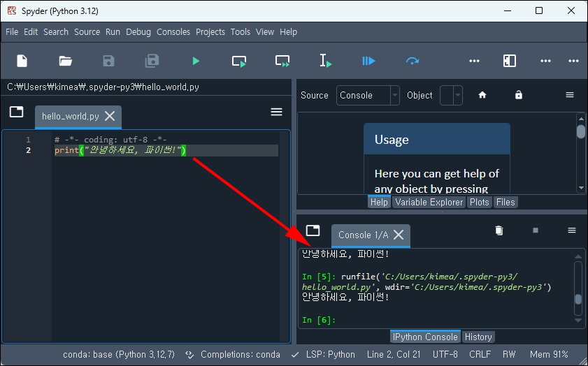Open Help pane options hamburger menu

[570, 95]
